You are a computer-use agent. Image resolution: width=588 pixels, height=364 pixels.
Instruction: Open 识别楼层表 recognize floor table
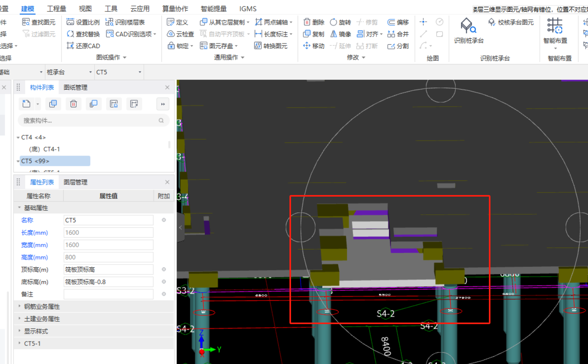click(x=125, y=22)
